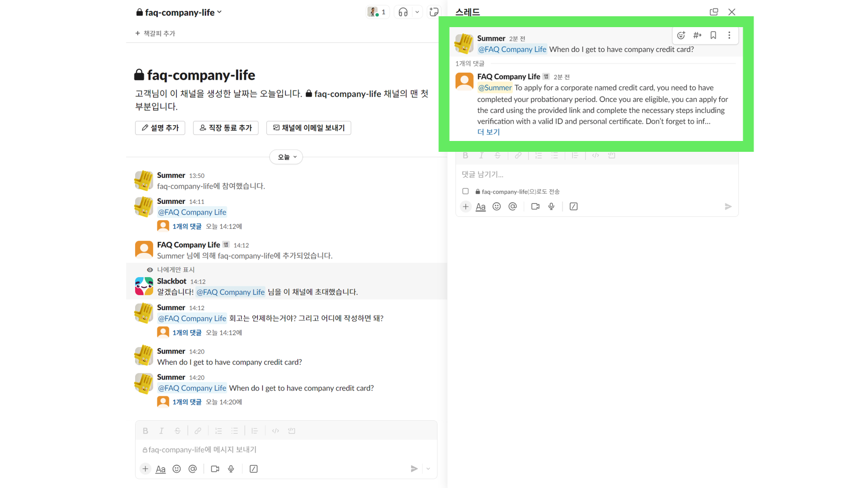Click @Summer mention in the thread reply
868x488 pixels.
495,88
